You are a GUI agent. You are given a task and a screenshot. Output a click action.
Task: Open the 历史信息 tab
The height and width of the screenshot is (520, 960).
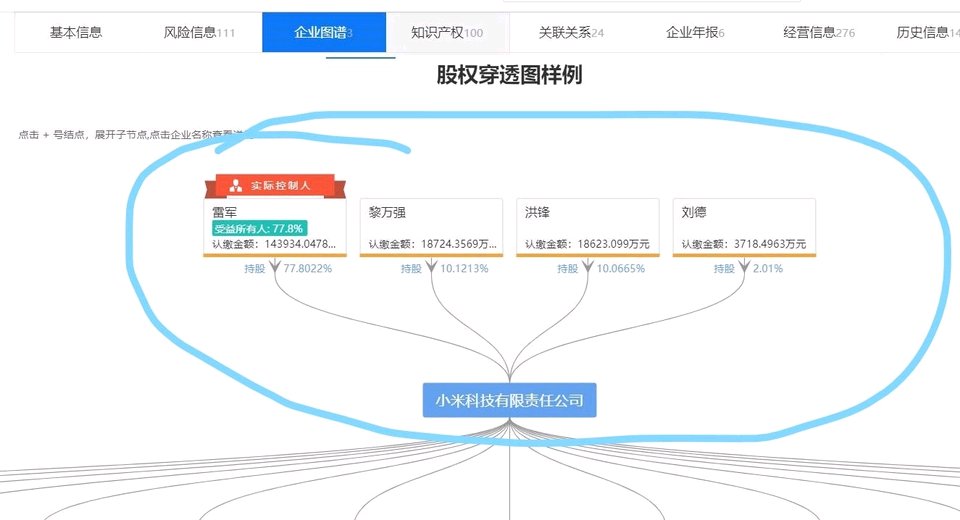[928, 32]
